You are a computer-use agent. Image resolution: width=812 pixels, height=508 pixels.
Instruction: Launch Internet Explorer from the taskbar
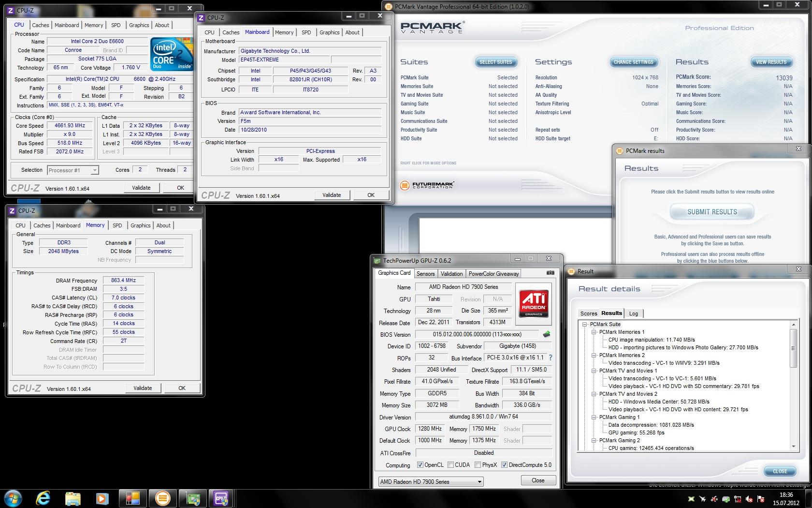43,498
